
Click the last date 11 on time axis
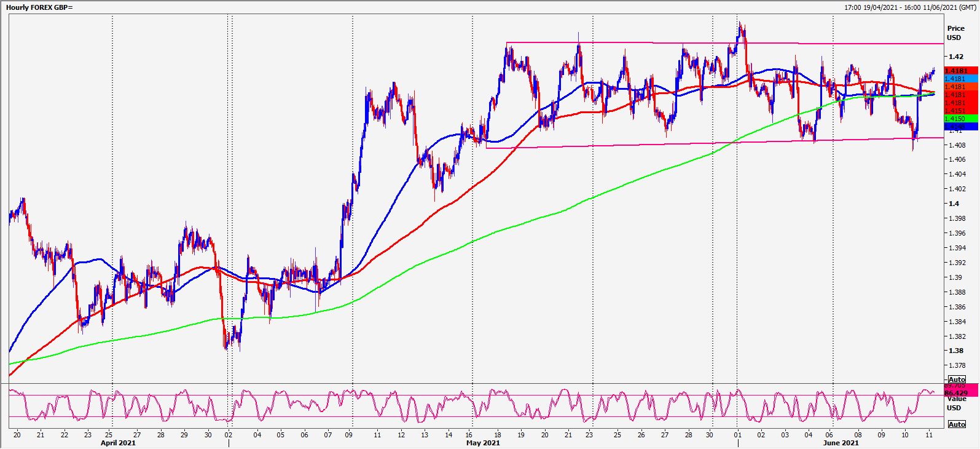pos(929,435)
